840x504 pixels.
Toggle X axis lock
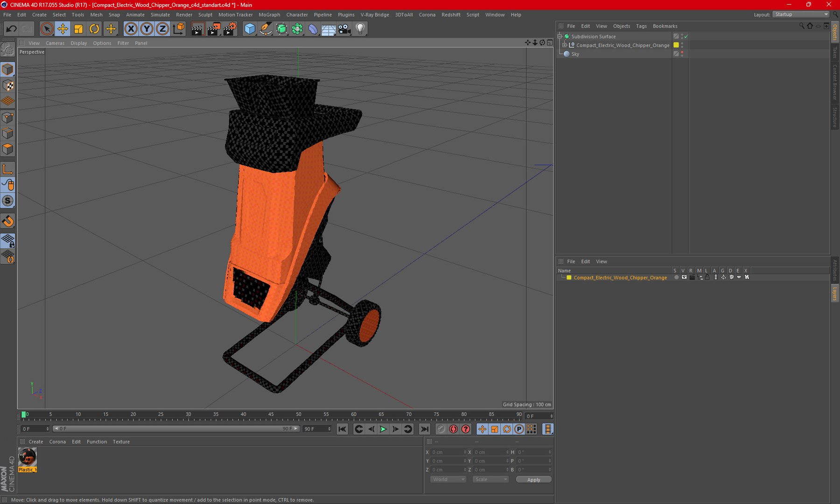(131, 29)
